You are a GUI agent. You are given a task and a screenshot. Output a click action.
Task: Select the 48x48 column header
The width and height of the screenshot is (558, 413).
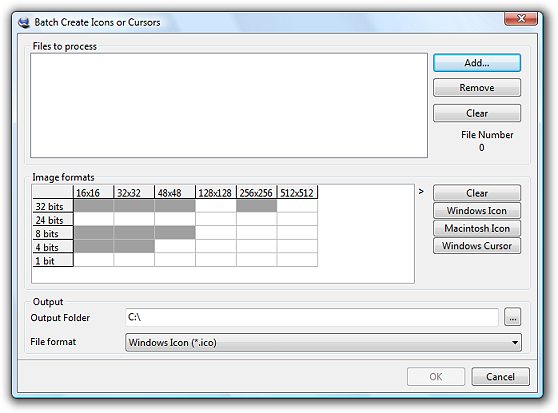[x=175, y=192]
